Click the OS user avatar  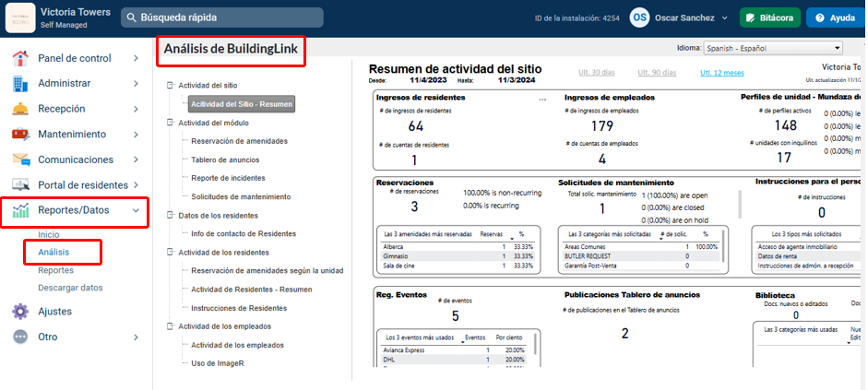pyautogui.click(x=639, y=18)
